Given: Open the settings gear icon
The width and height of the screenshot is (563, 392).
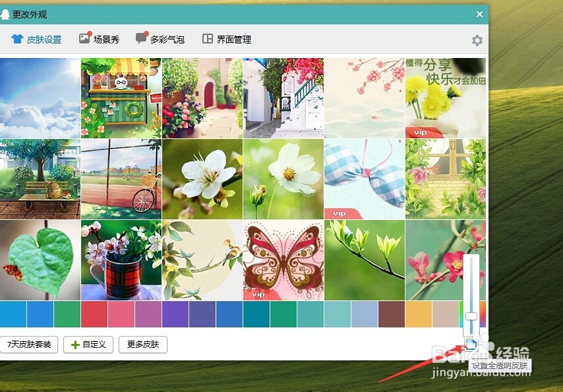Looking at the screenshot, I should 477,40.
